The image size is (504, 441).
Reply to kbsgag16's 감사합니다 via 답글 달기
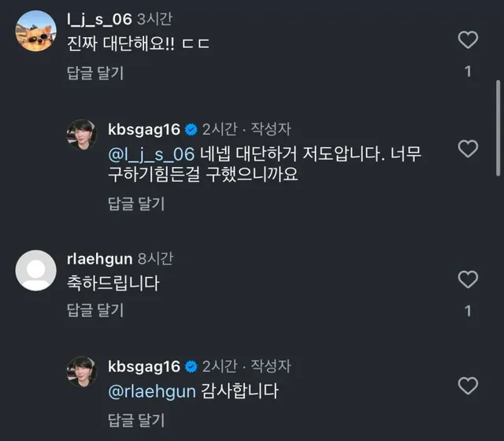[136, 421]
